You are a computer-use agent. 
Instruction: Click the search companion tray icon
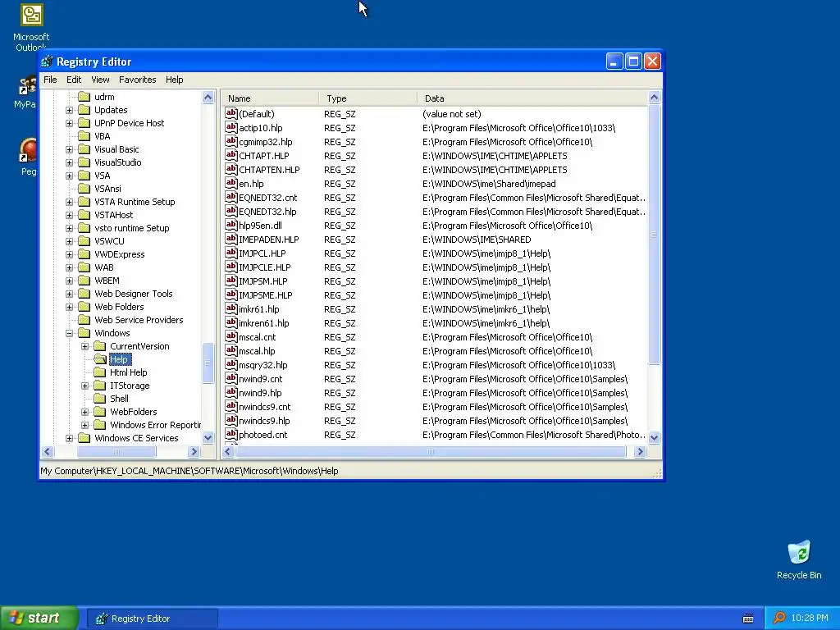click(x=779, y=618)
